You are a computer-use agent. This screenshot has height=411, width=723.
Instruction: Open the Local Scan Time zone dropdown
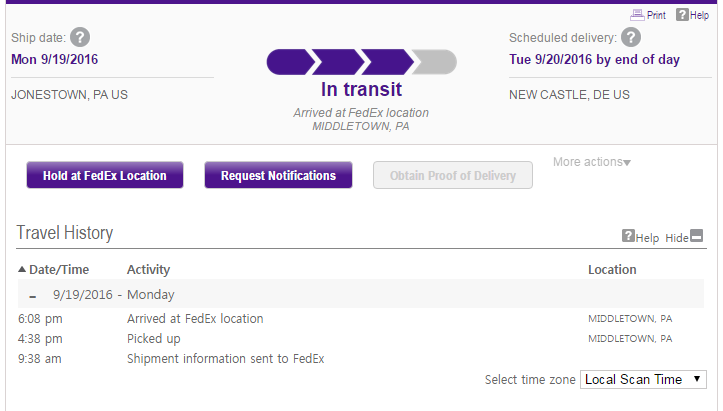tap(643, 380)
